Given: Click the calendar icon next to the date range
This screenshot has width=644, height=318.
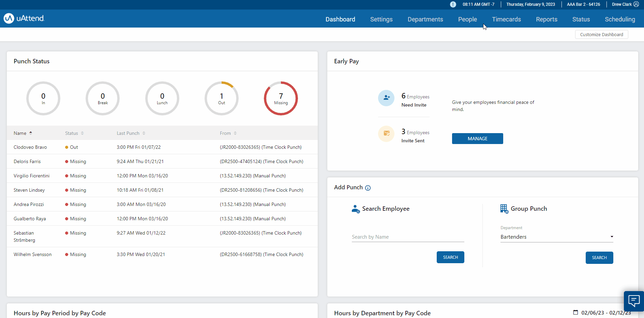Looking at the screenshot, I should pyautogui.click(x=575, y=313).
